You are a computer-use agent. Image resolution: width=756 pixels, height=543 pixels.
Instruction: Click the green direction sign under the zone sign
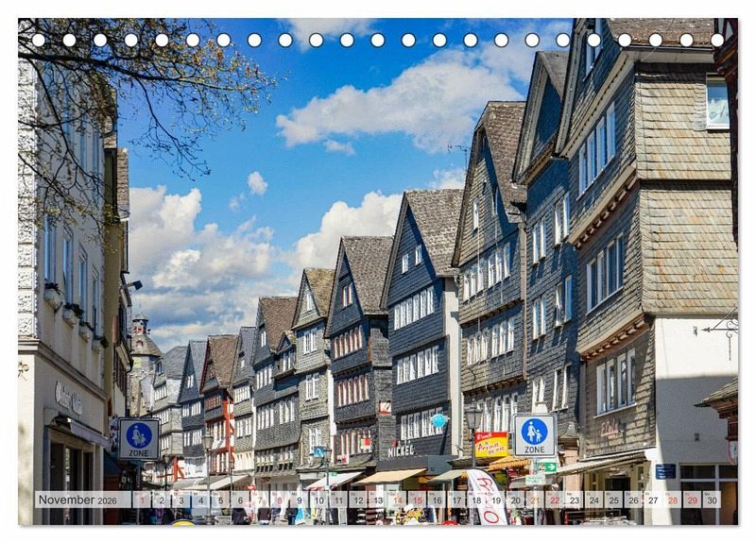coord(546,467)
